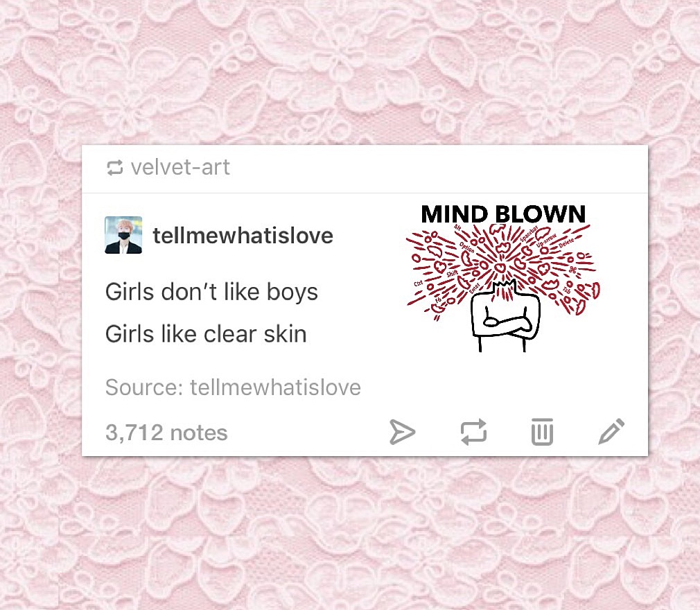
Task: Click the MIND BLOWN illustration
Action: pos(503,278)
